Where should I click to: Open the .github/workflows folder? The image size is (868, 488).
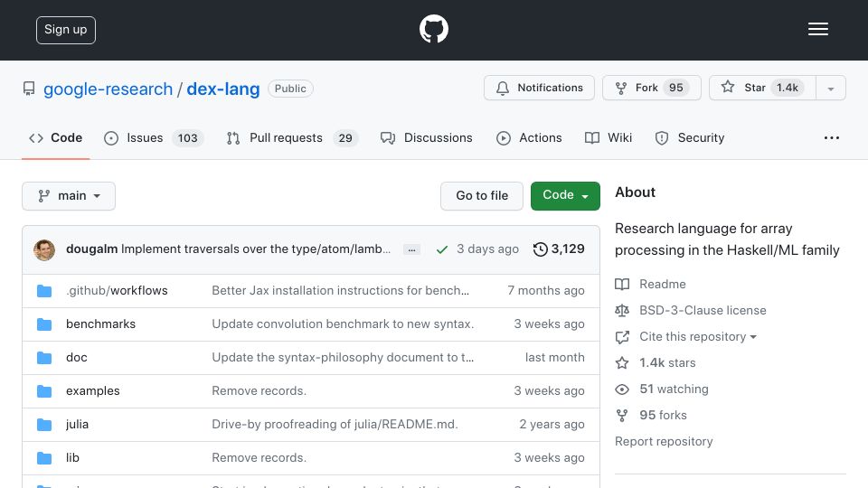[x=117, y=290]
